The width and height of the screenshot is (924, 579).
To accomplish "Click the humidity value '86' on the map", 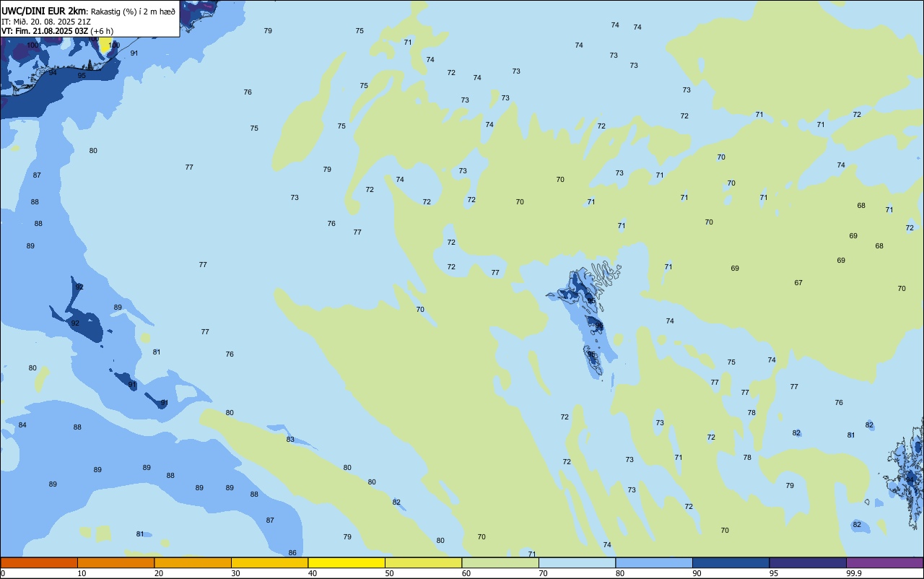I will pyautogui.click(x=292, y=552).
